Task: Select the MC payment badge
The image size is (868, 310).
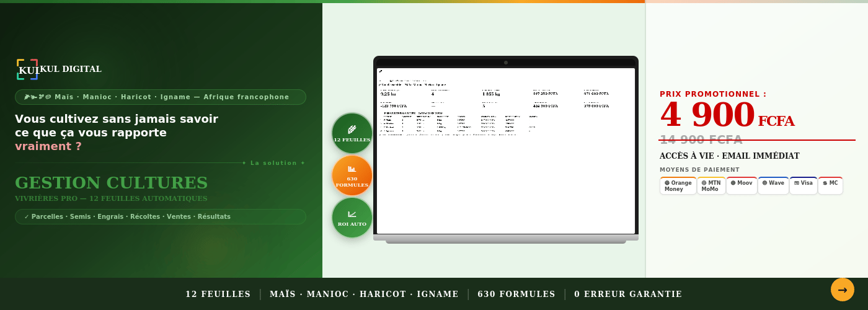Action: [x=830, y=185]
